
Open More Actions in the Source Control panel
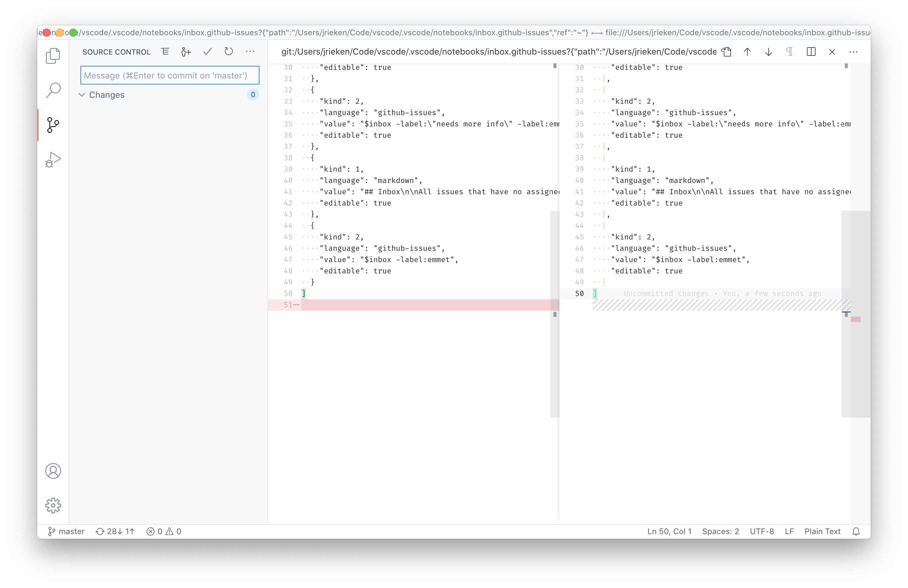pos(250,52)
